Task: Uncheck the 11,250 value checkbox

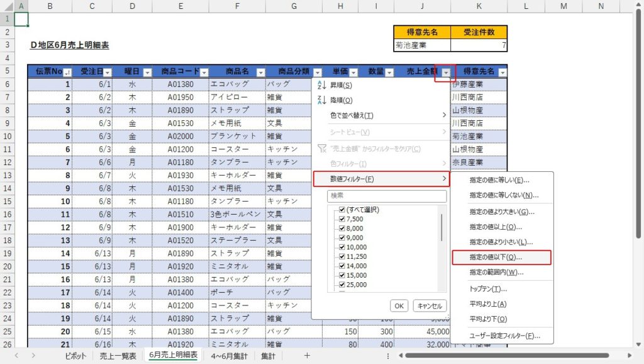Action: (x=342, y=257)
